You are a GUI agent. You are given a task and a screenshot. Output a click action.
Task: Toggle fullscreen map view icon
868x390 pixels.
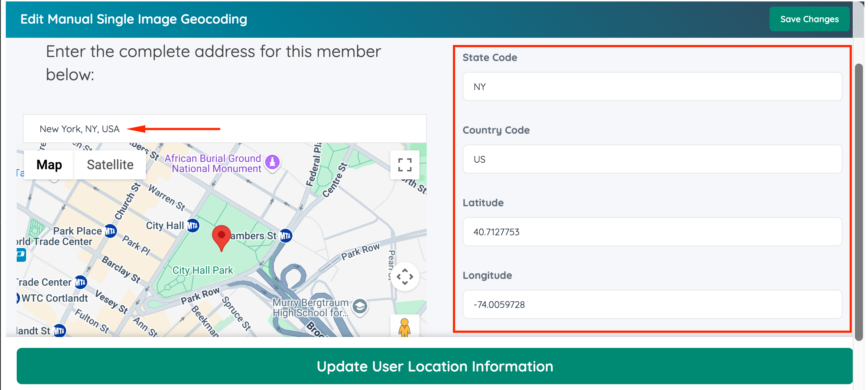pos(405,165)
